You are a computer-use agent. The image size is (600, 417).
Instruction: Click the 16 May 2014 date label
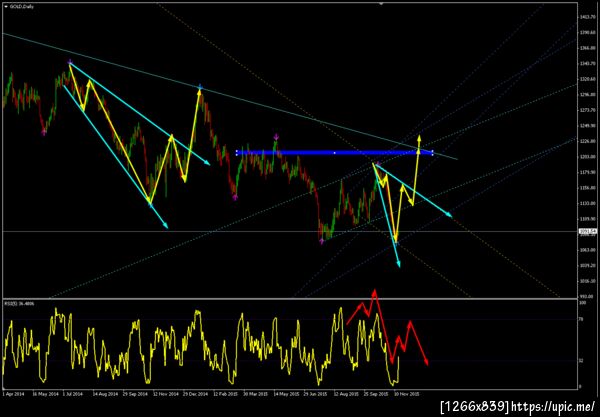(46, 394)
